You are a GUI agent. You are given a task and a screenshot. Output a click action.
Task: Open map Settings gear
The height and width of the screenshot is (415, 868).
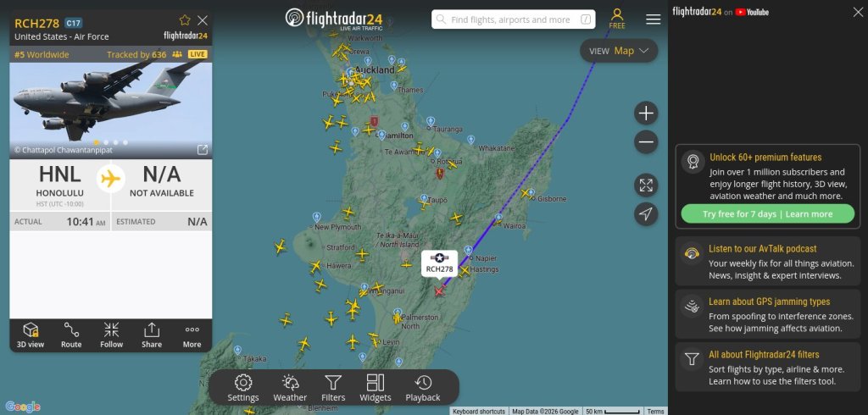point(243,388)
